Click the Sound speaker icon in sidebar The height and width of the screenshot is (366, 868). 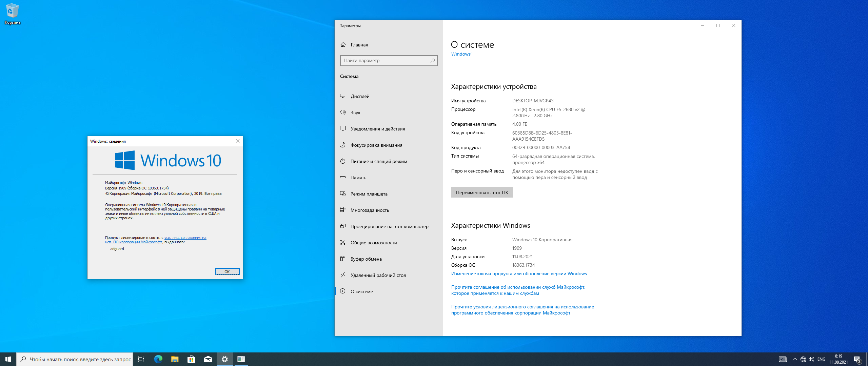click(x=343, y=112)
